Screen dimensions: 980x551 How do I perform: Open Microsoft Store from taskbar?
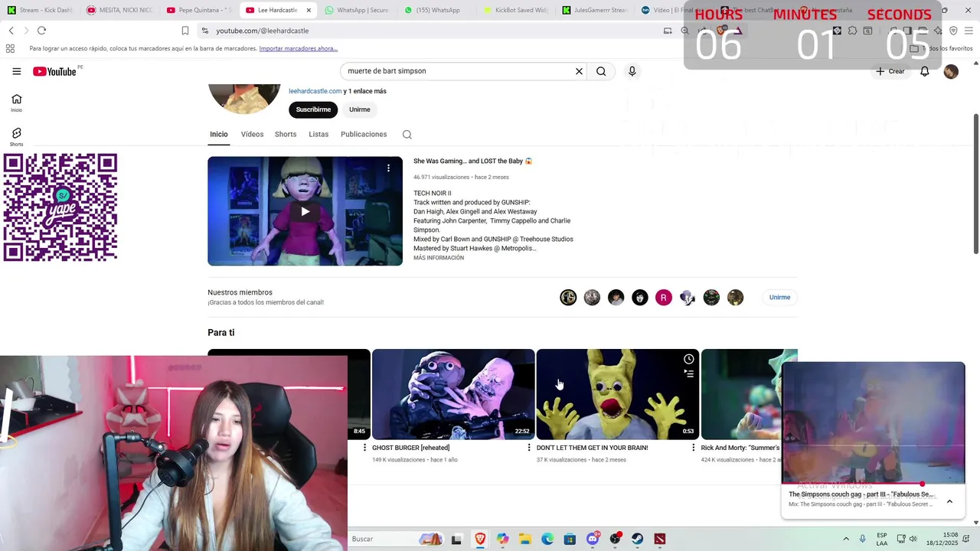(570, 539)
